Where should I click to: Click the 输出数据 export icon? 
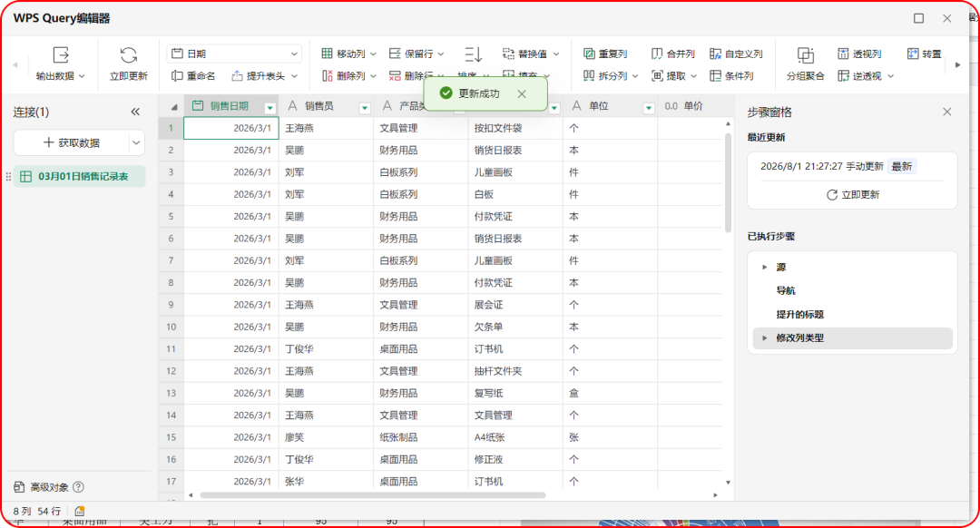pyautogui.click(x=61, y=55)
